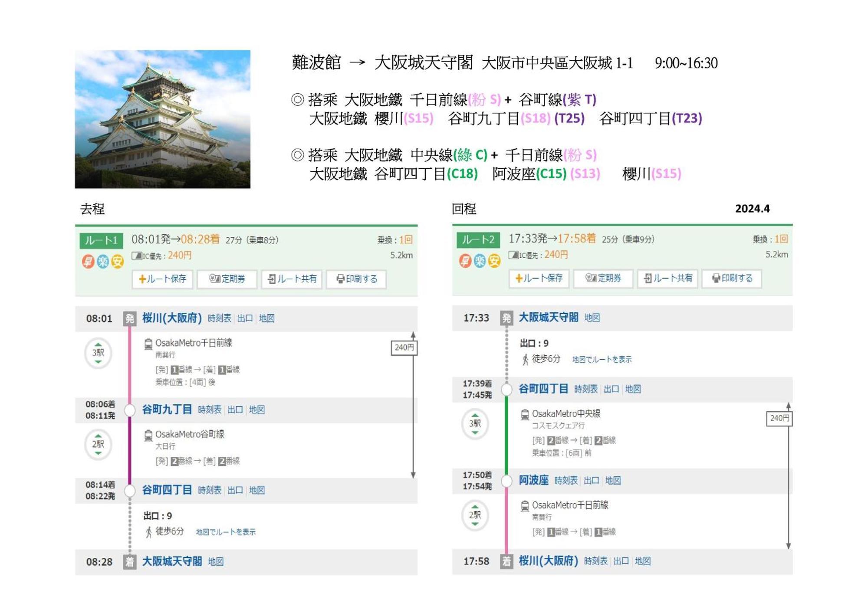Click the yellow 安 badge in Route 2
This screenshot has width=868, height=613.
pos(494,260)
